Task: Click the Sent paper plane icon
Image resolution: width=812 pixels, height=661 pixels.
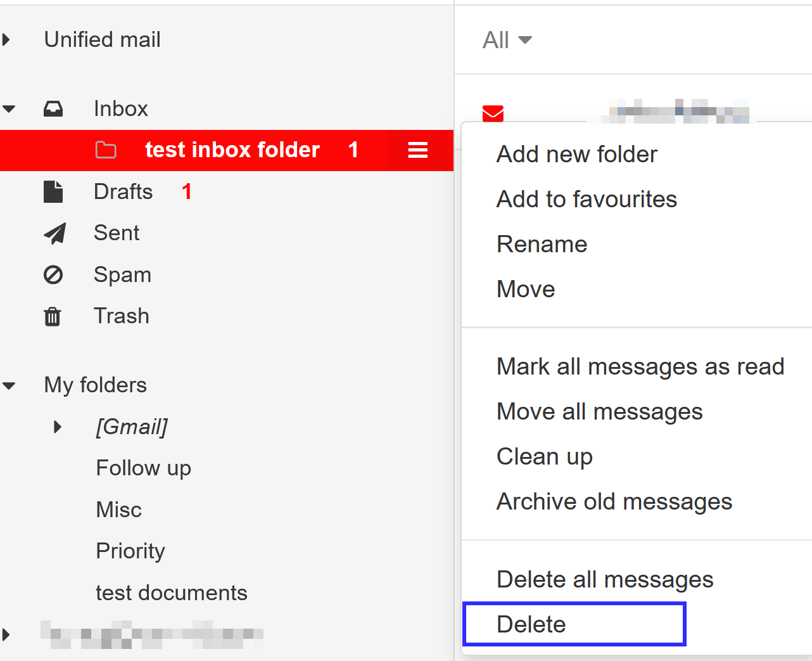Action: 54,233
